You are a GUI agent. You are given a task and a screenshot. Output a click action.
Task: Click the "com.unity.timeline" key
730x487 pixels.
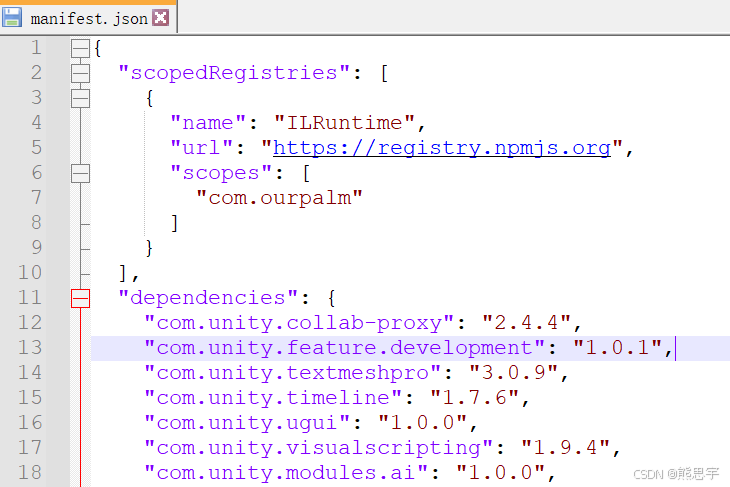point(273,398)
